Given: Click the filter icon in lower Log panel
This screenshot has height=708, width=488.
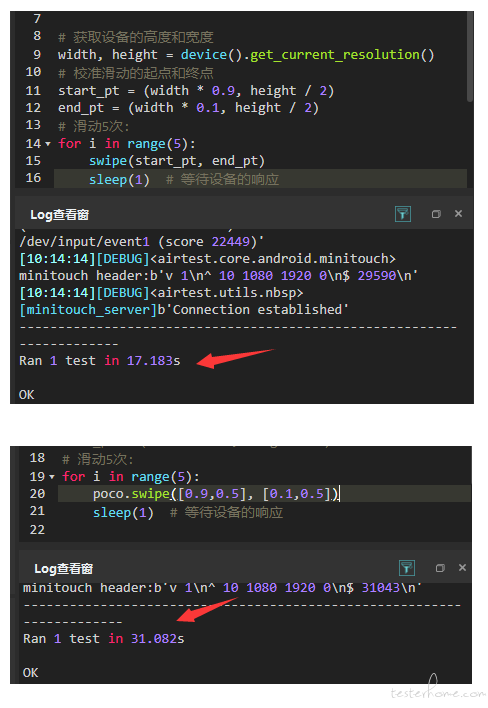Looking at the screenshot, I should [x=407, y=568].
